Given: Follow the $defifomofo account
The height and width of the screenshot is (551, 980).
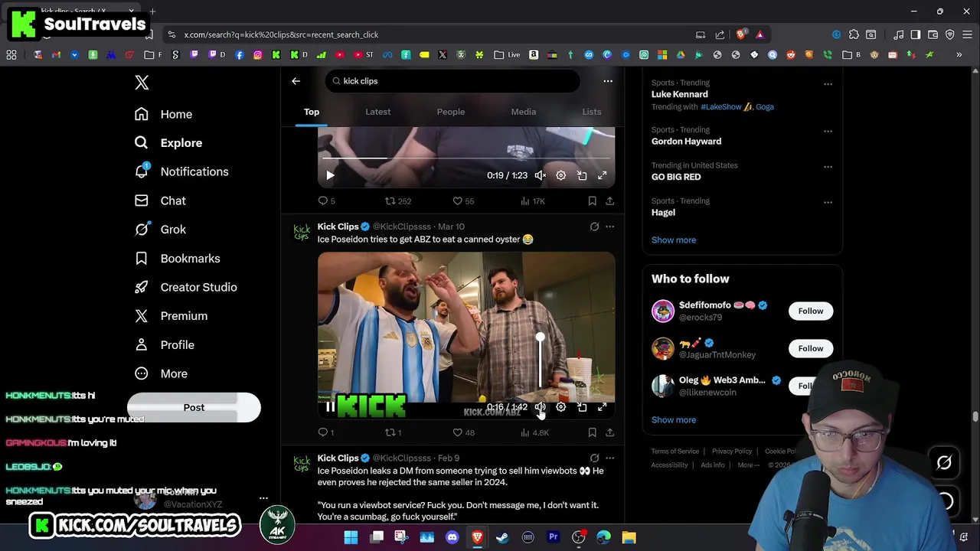Looking at the screenshot, I should click(x=811, y=311).
